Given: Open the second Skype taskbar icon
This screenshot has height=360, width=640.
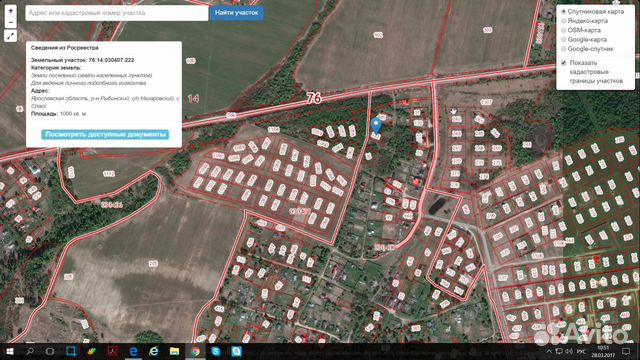Looking at the screenshot, I should (236, 351).
